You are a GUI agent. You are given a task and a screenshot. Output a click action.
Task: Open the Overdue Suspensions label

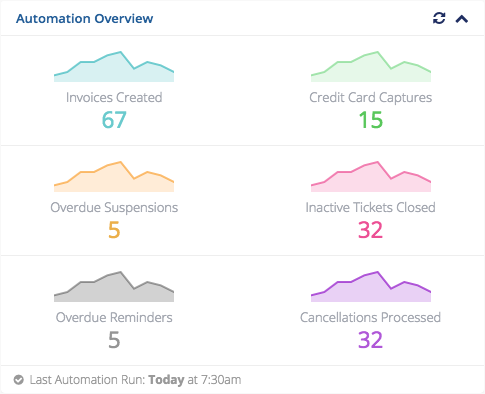point(114,208)
